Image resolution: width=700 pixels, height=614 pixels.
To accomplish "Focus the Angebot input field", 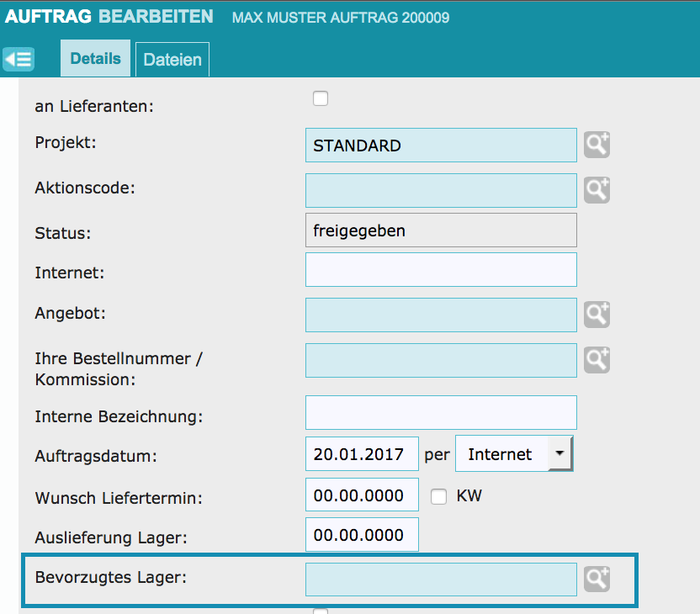I will tap(441, 315).
